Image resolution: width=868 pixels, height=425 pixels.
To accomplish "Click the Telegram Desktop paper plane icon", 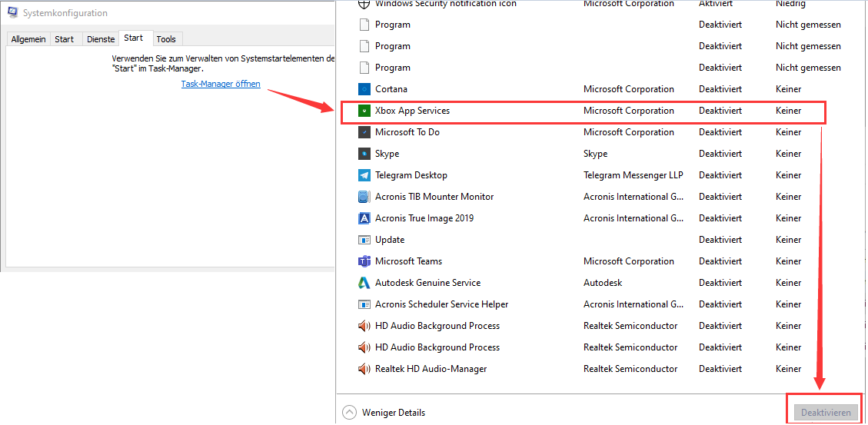I will [364, 175].
